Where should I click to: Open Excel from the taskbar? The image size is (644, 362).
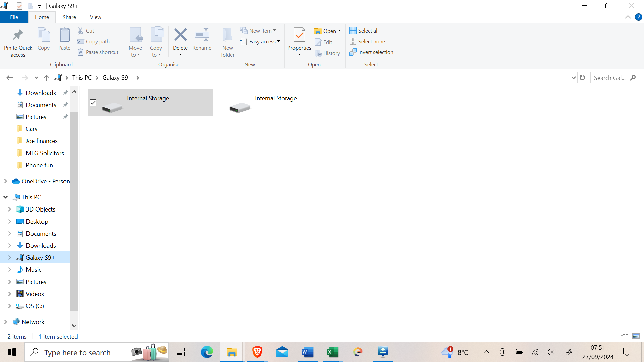click(x=332, y=352)
